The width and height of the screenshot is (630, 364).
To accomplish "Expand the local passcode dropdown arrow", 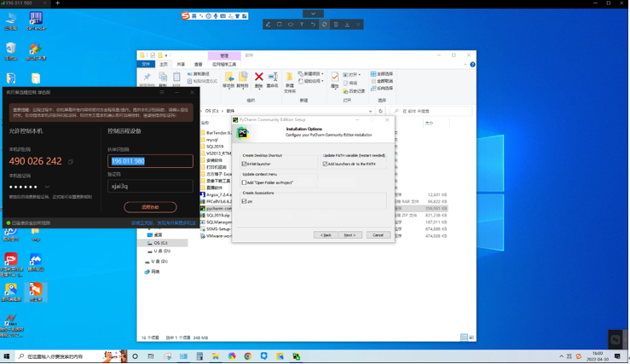I will click(47, 187).
